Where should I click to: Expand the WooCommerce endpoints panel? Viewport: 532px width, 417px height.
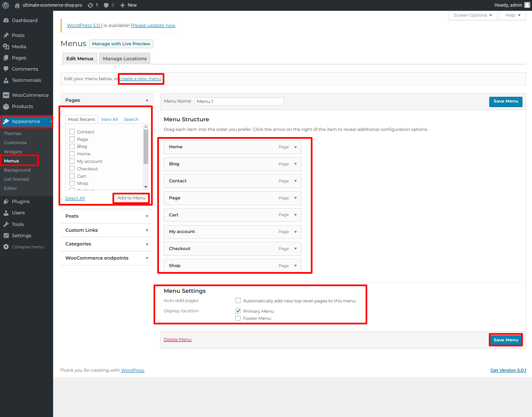point(147,258)
